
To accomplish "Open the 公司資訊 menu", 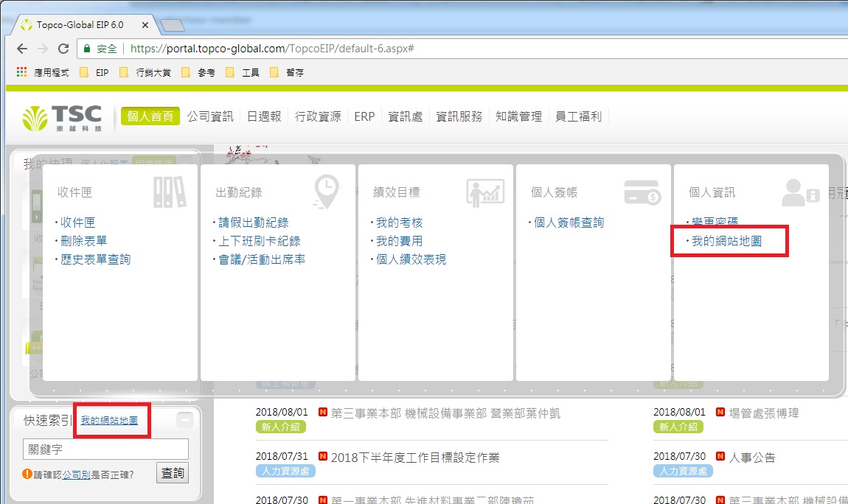I will point(209,116).
